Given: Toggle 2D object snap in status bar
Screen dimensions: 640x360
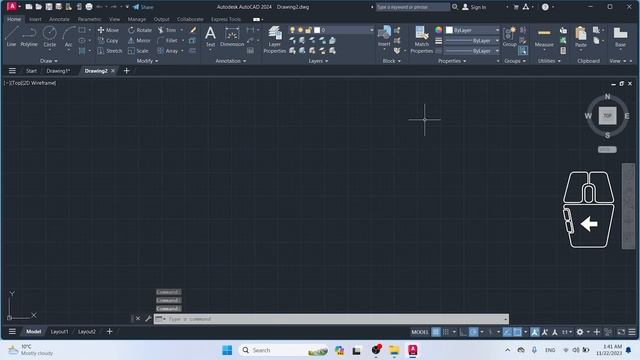Looking at the screenshot, I should [x=517, y=332].
